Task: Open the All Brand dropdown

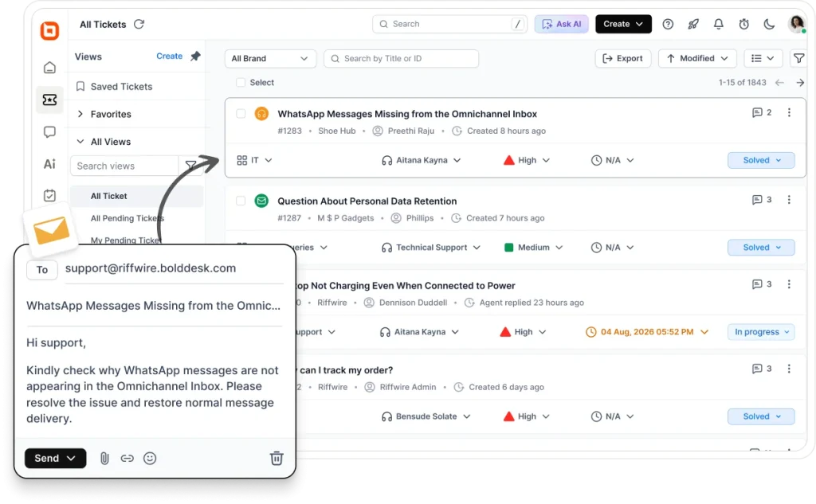Action: click(270, 58)
